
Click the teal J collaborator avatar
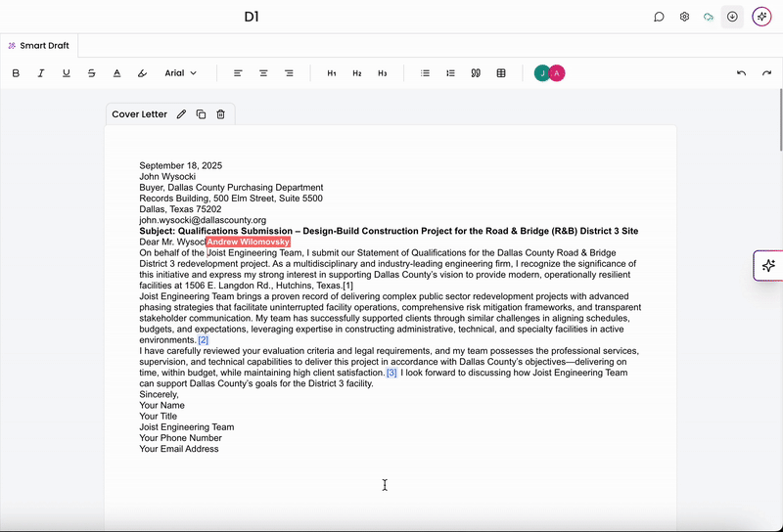tap(542, 73)
